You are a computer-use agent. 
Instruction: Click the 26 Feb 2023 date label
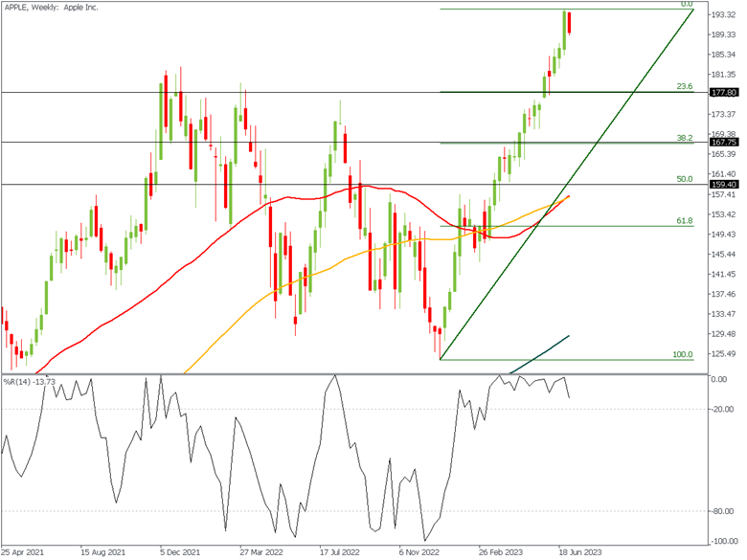tap(501, 552)
